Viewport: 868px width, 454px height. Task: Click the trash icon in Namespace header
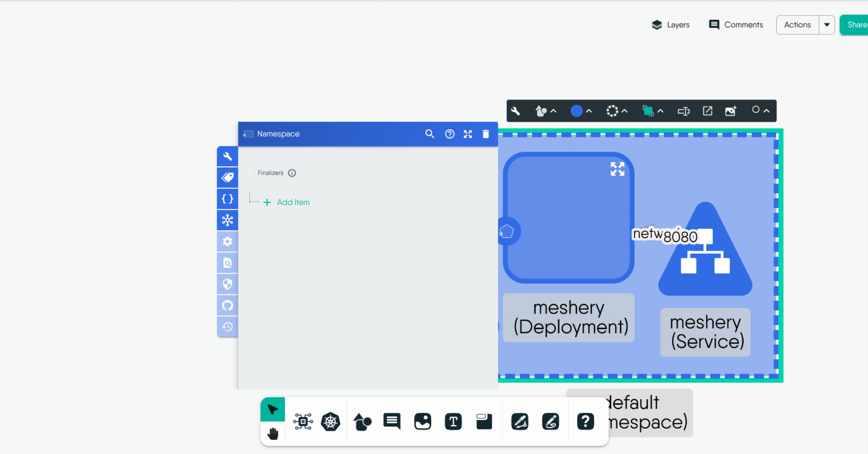(x=486, y=134)
